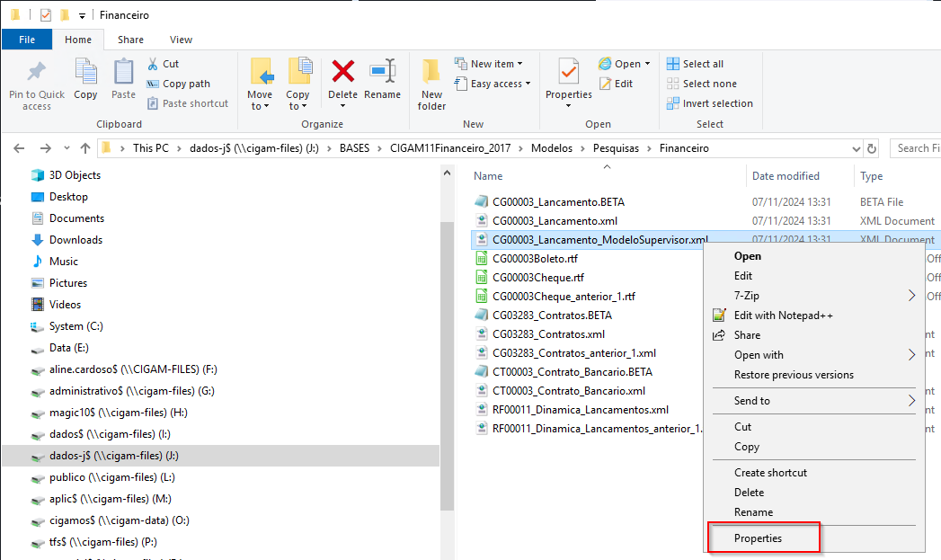Expand 7-Zip submenu in context menu

point(911,296)
